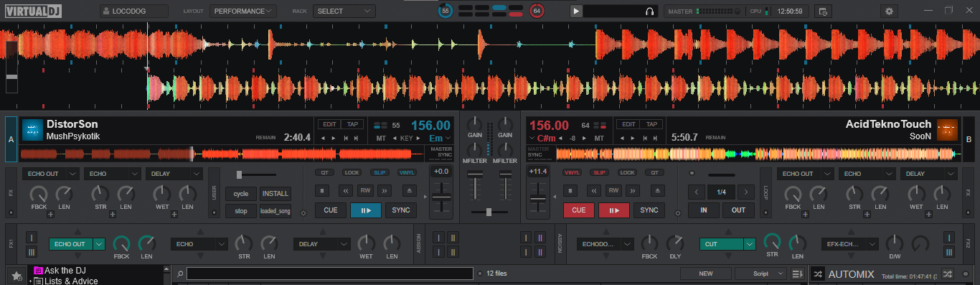Enable deck B SLIP mode

click(x=600, y=172)
